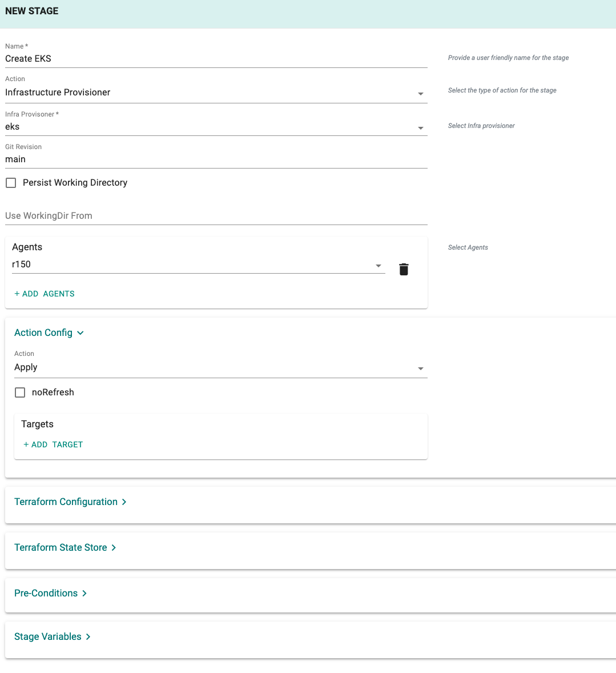The image size is (616, 673).
Task: Open the Infrastructure Provisioner action dropdown
Action: coord(216,93)
